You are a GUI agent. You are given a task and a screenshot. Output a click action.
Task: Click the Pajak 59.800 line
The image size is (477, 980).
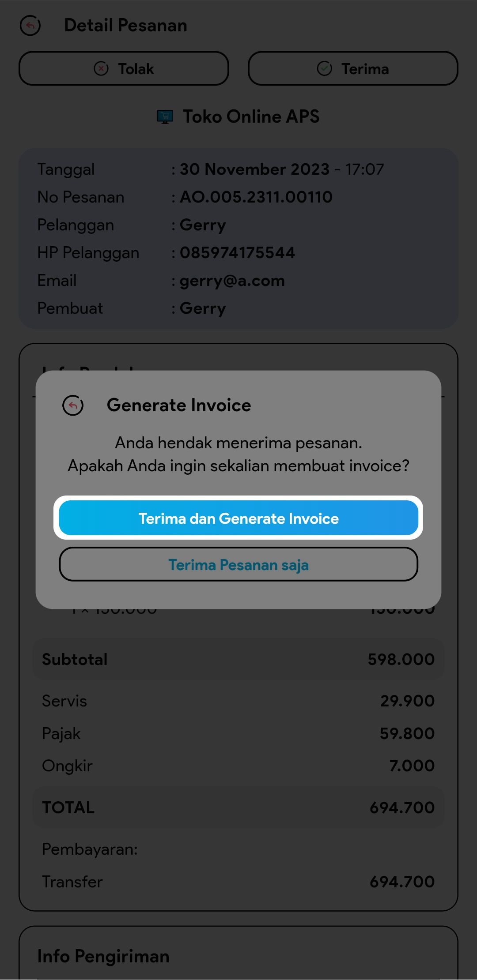(238, 734)
